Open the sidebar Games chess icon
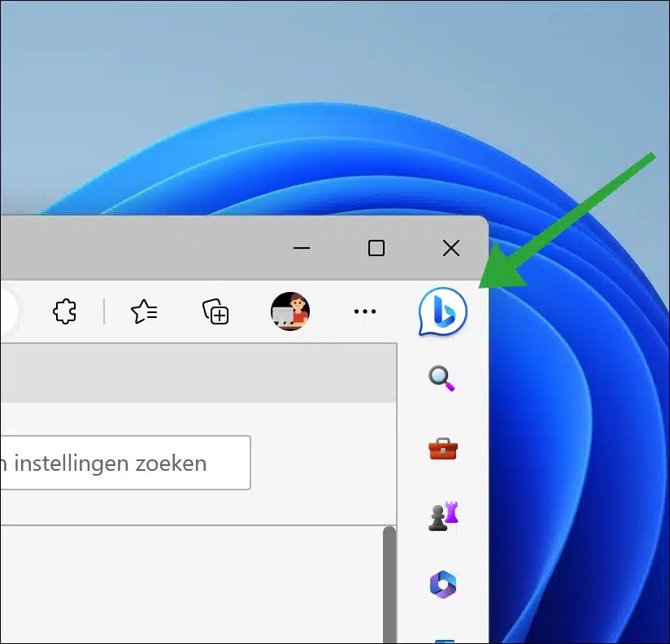 [443, 516]
